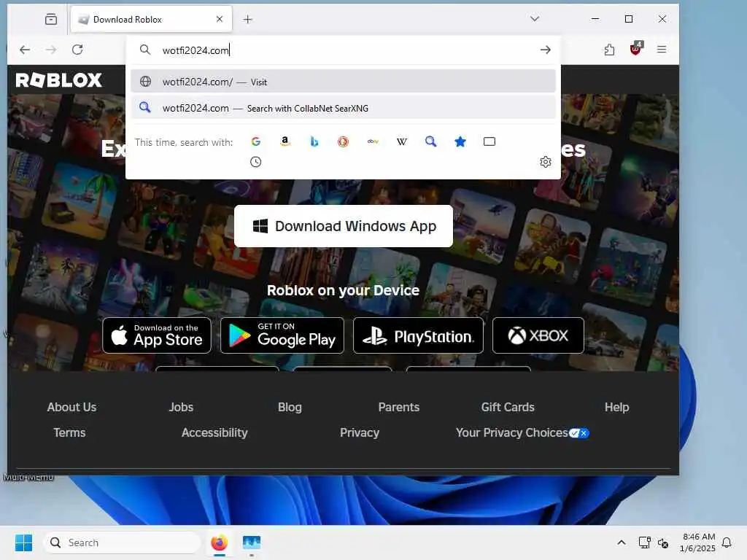Open Get it on Google Play badge
Viewport: 747px width, 560px height.
tap(282, 335)
